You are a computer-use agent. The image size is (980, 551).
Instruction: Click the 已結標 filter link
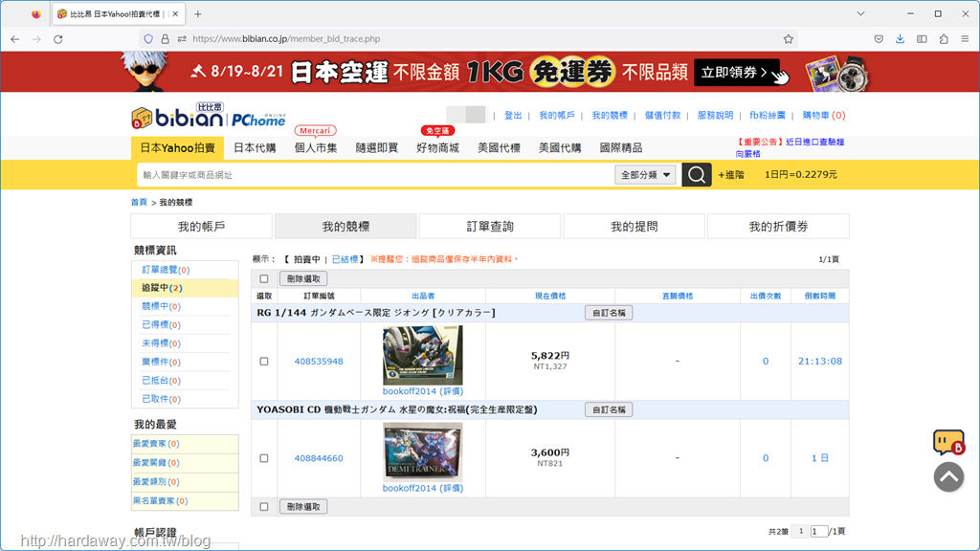click(x=345, y=259)
